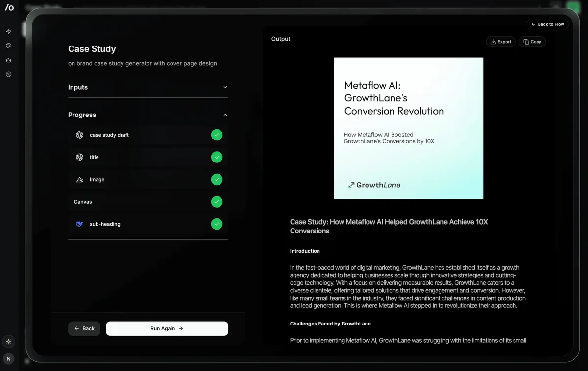This screenshot has width=588, height=371.
Task: Go back with the Back button
Action: click(84, 328)
